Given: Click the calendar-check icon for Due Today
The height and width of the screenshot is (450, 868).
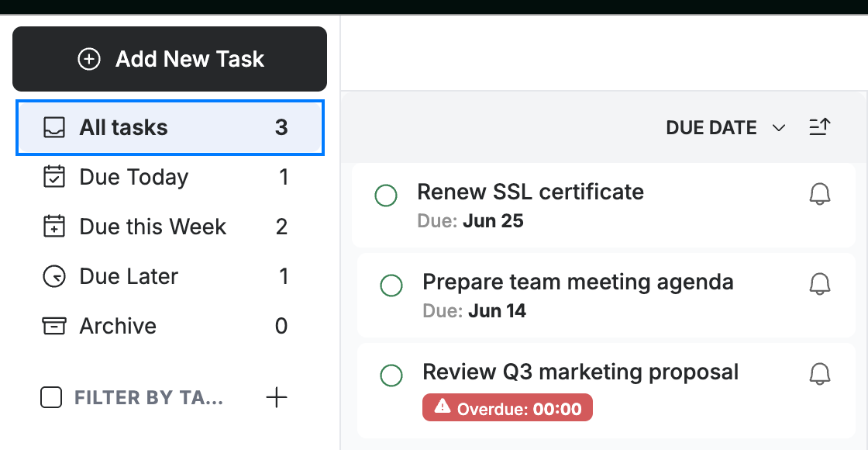Looking at the screenshot, I should (x=54, y=177).
